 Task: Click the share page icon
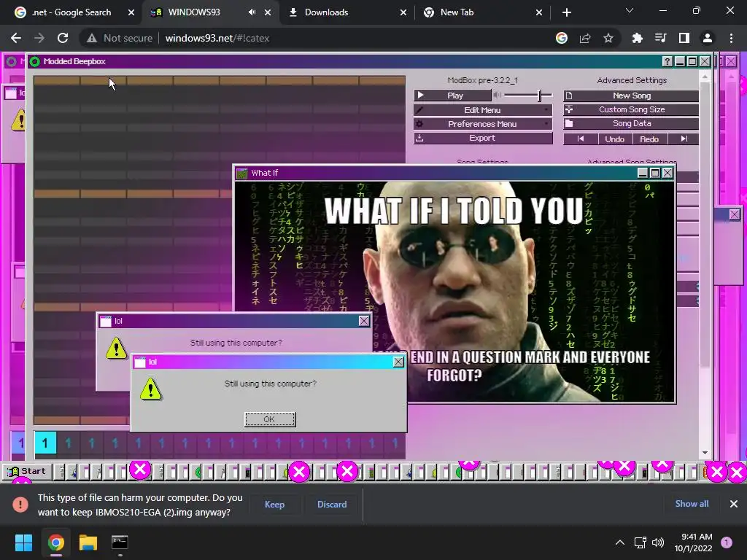click(x=585, y=38)
